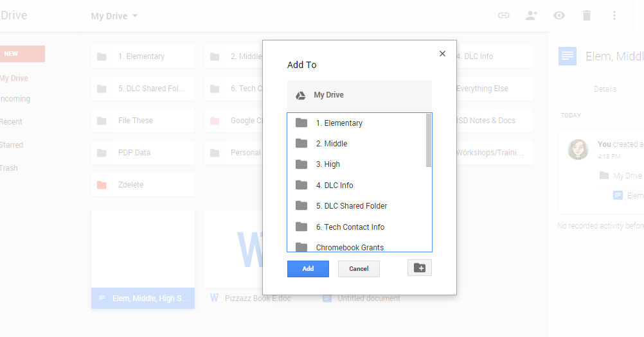Screen dimensions: 644x337
Task: Switch to the Details tab
Action: (x=605, y=89)
